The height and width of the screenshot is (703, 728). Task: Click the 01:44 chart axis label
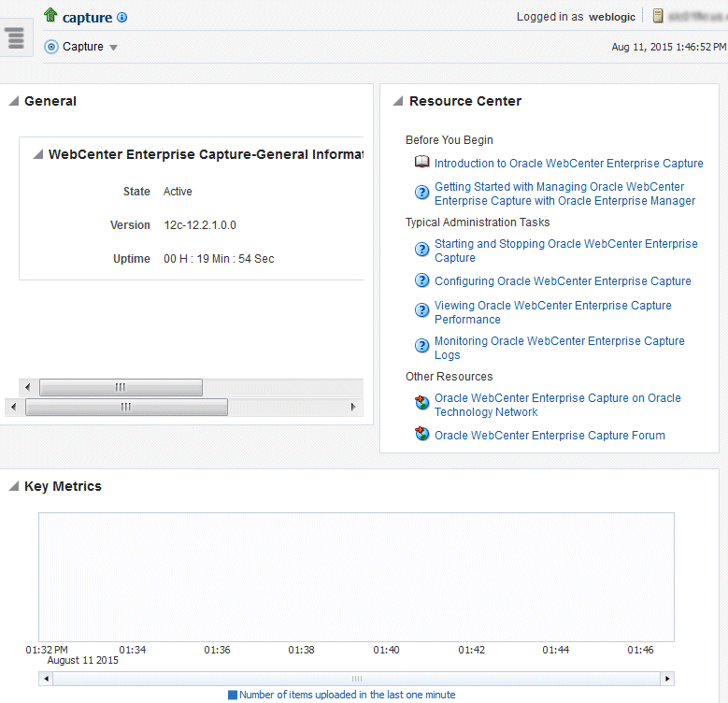556,650
